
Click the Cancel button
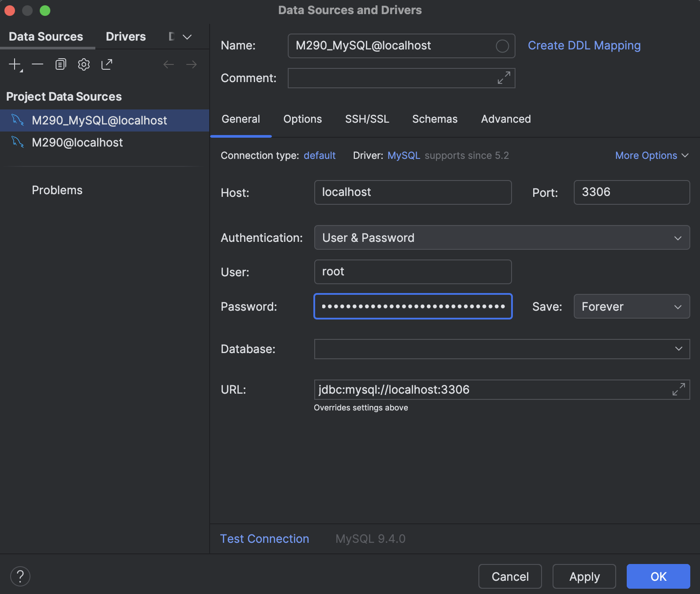point(510,576)
